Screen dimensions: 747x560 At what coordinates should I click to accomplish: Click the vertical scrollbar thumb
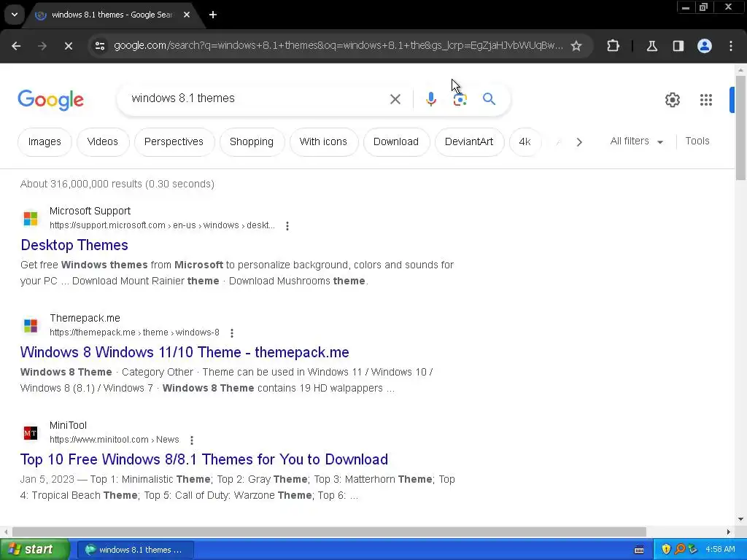point(740,127)
